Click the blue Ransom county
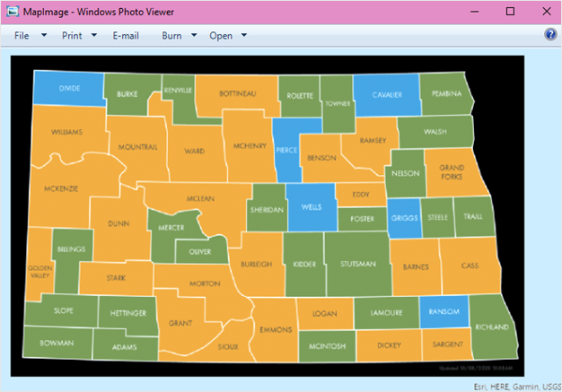562x392 pixels. click(x=443, y=310)
